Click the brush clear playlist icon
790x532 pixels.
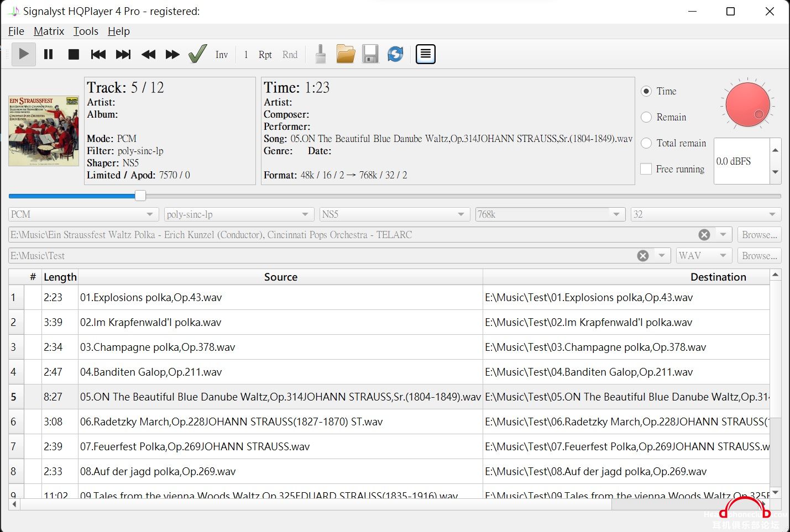(x=321, y=54)
